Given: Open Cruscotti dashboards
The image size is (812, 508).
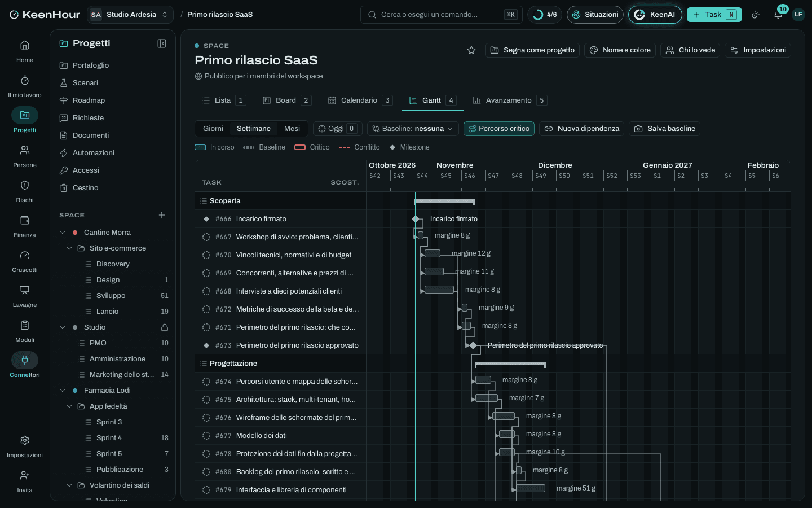Looking at the screenshot, I should (x=25, y=261).
